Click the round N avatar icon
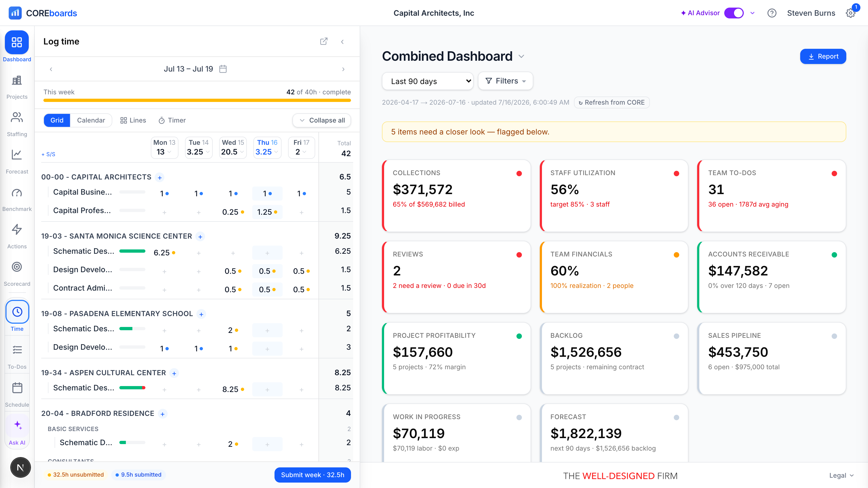Viewport: 868px width, 488px height. click(x=20, y=467)
